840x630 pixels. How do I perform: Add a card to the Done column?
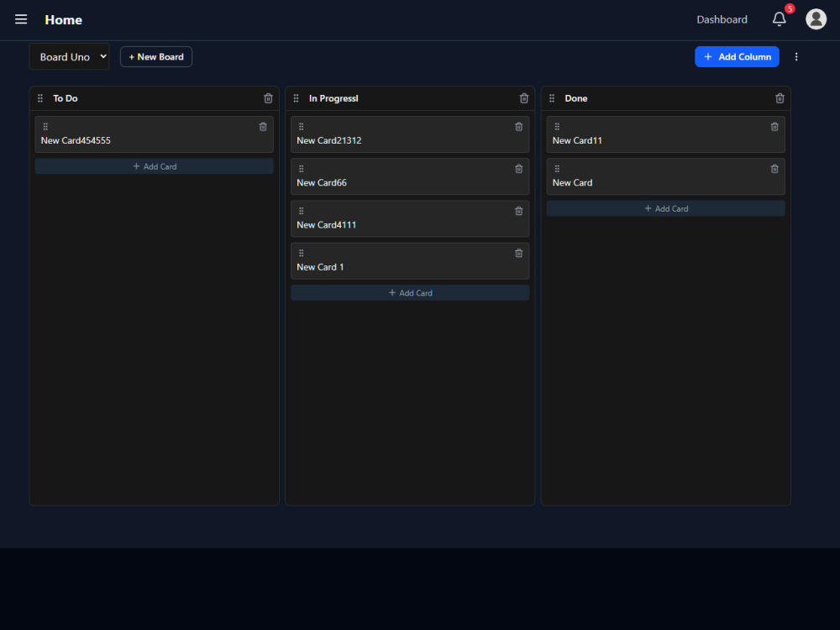click(x=665, y=208)
